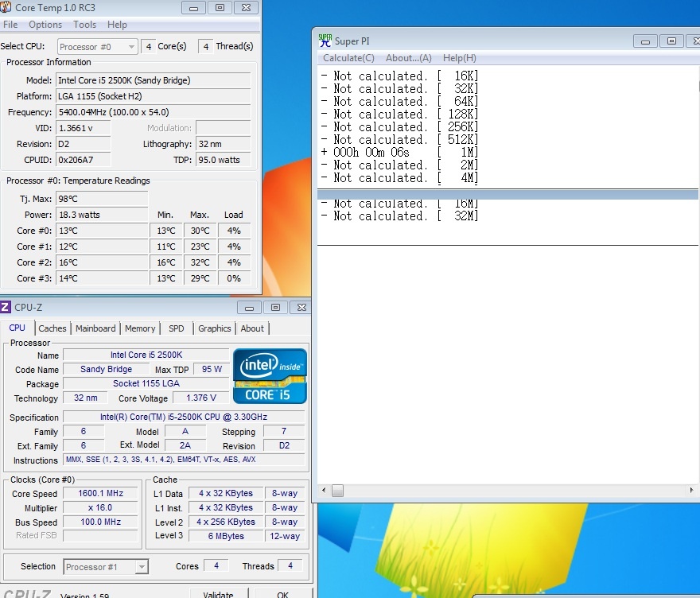Click the CPUID value '0x206A7'
This screenshot has height=598, width=700.
point(83,160)
